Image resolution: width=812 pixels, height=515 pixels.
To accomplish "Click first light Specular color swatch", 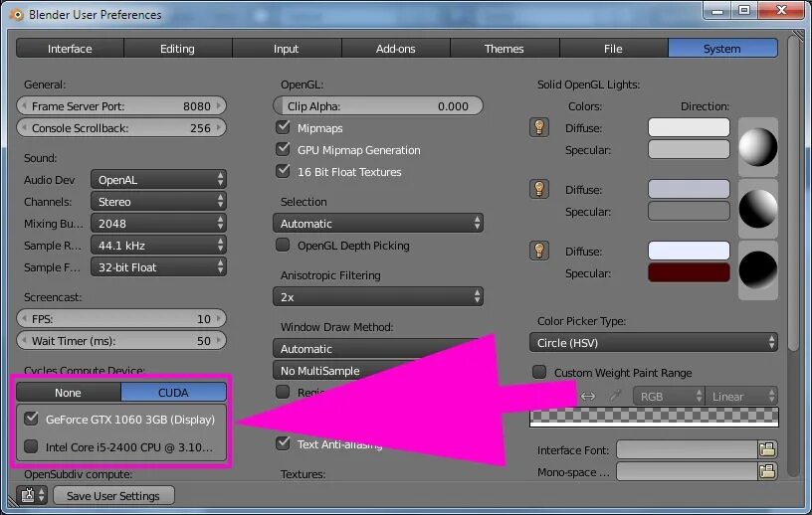I will pyautogui.click(x=689, y=149).
